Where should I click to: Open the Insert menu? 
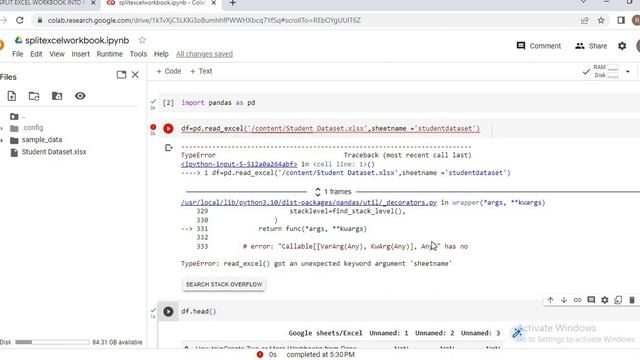pyautogui.click(x=80, y=54)
